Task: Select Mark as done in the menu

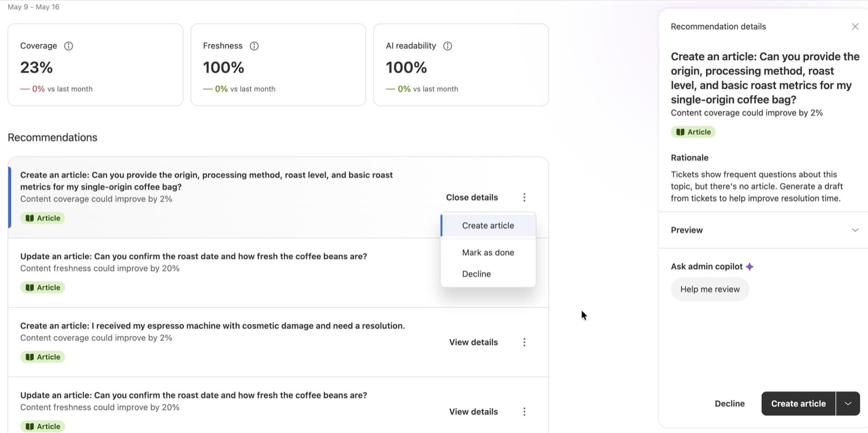Action: pyautogui.click(x=488, y=253)
